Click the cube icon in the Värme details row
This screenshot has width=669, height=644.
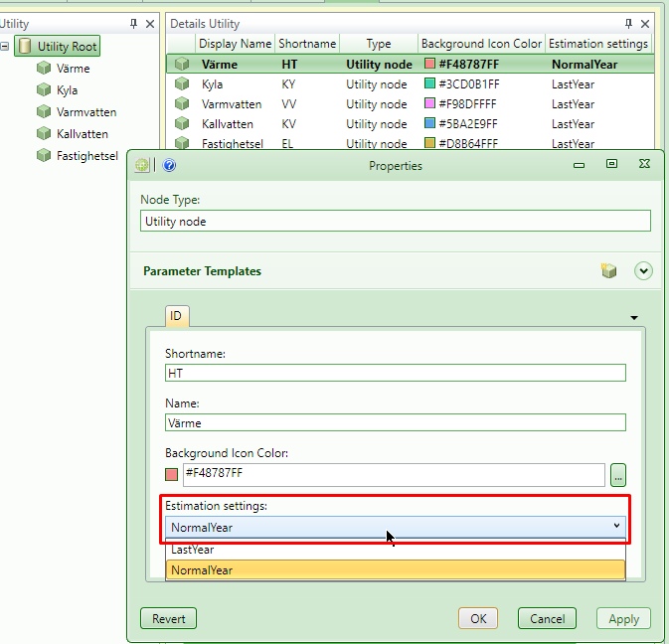(182, 64)
